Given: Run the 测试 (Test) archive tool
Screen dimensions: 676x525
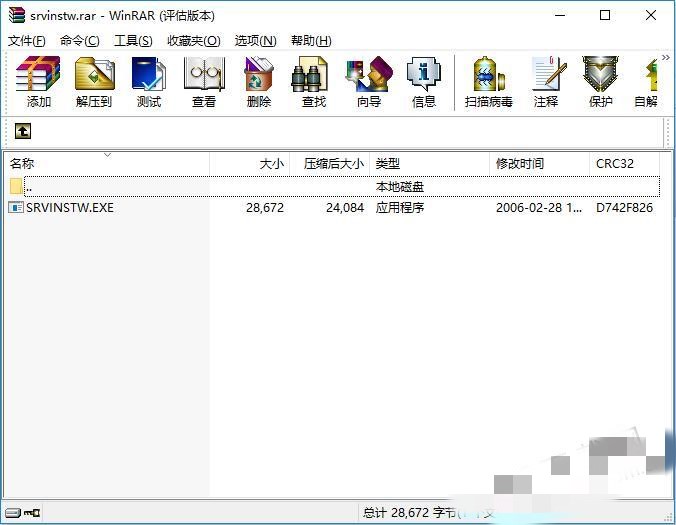Looking at the screenshot, I should [148, 82].
